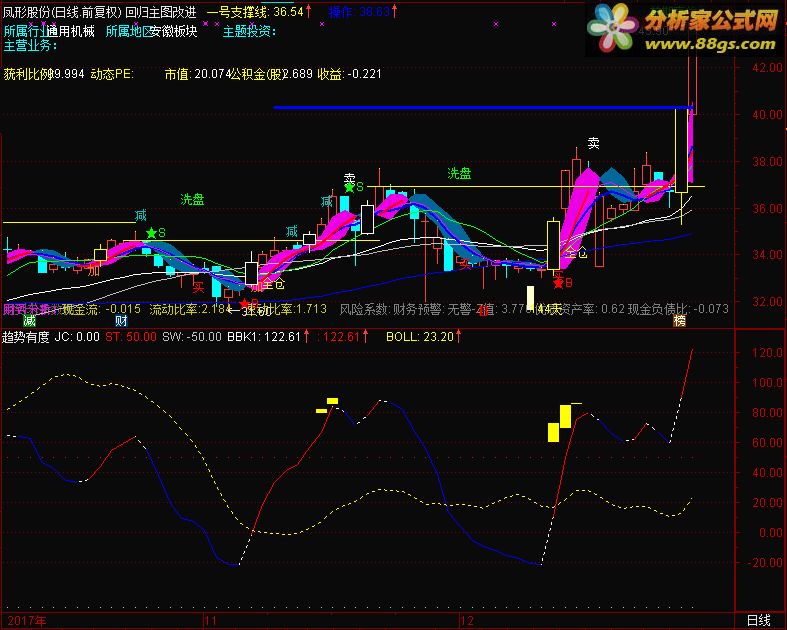Click the blue horizontal resistance line at 40

point(483,107)
